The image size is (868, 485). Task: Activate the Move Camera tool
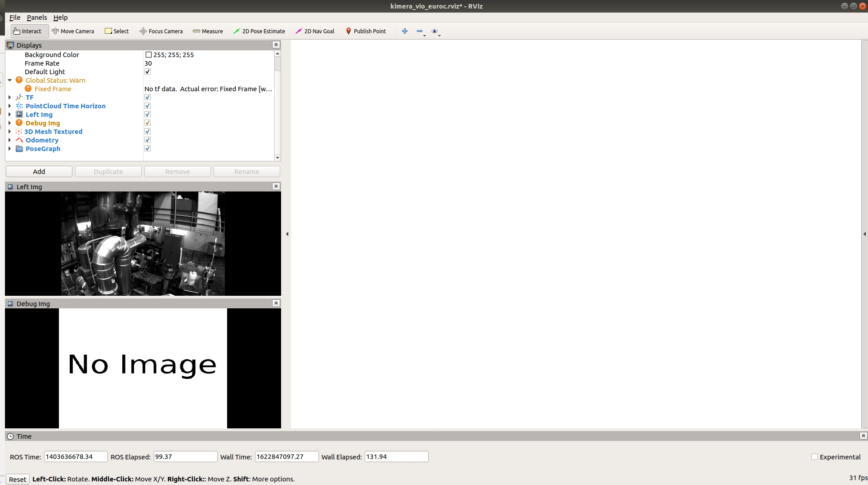click(73, 31)
